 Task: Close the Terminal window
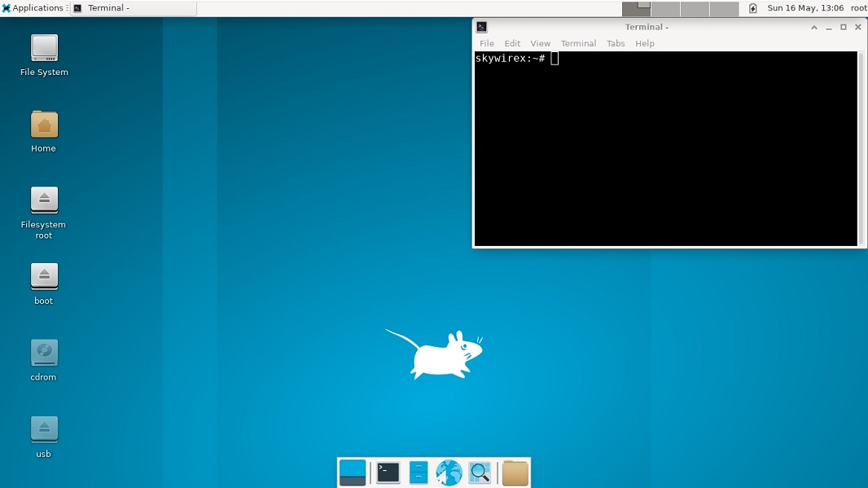pyautogui.click(x=858, y=27)
